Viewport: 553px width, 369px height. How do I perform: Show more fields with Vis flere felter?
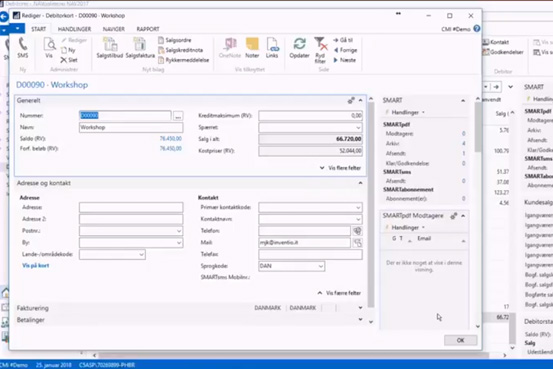point(341,168)
